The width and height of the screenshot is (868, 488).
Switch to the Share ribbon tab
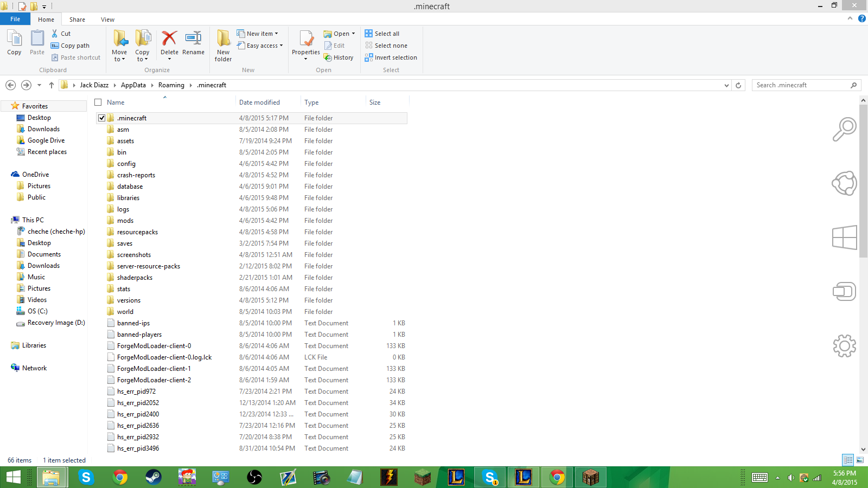click(77, 20)
